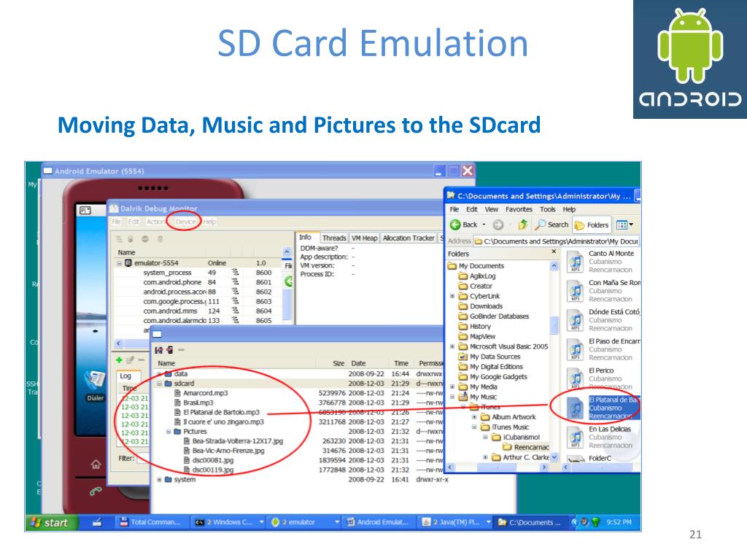Open Help menu in Dalvik Debug Monitor
The height and width of the screenshot is (560, 747).
coord(209,222)
